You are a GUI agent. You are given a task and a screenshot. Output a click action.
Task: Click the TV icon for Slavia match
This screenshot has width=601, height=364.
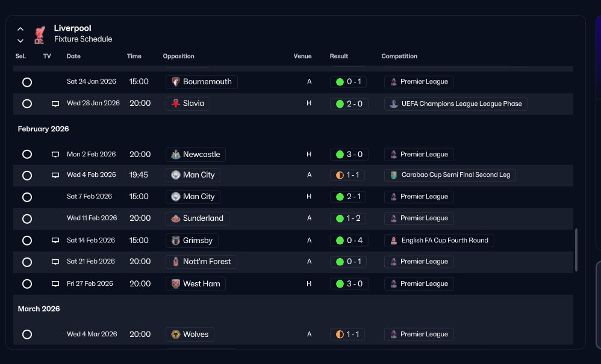coord(55,103)
